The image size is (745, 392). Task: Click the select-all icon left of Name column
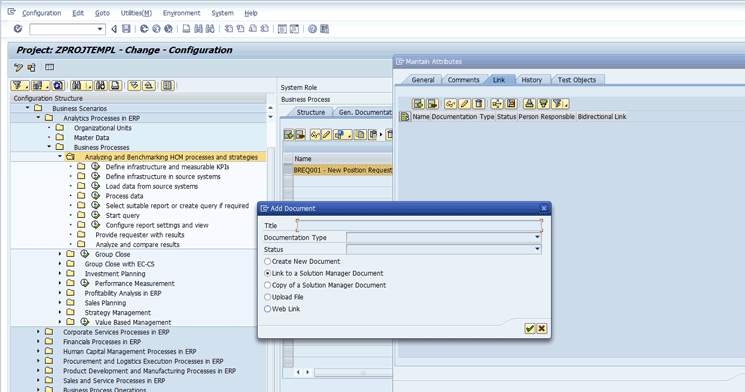pyautogui.click(x=404, y=116)
